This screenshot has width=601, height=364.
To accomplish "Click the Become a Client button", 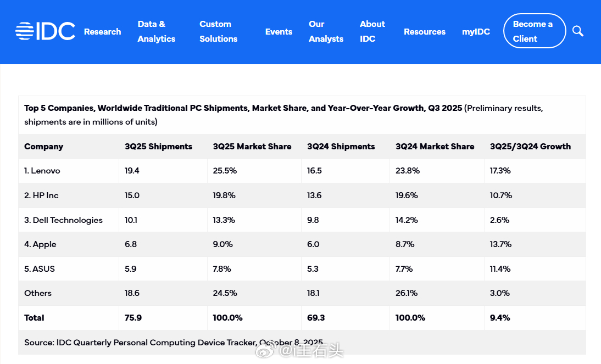I will click(535, 31).
